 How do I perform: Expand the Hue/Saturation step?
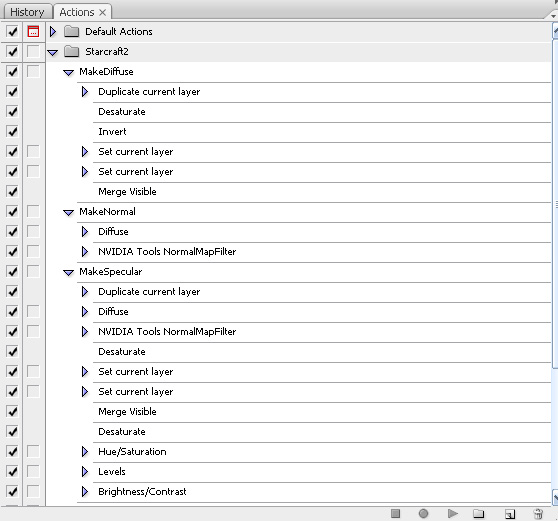tap(85, 451)
